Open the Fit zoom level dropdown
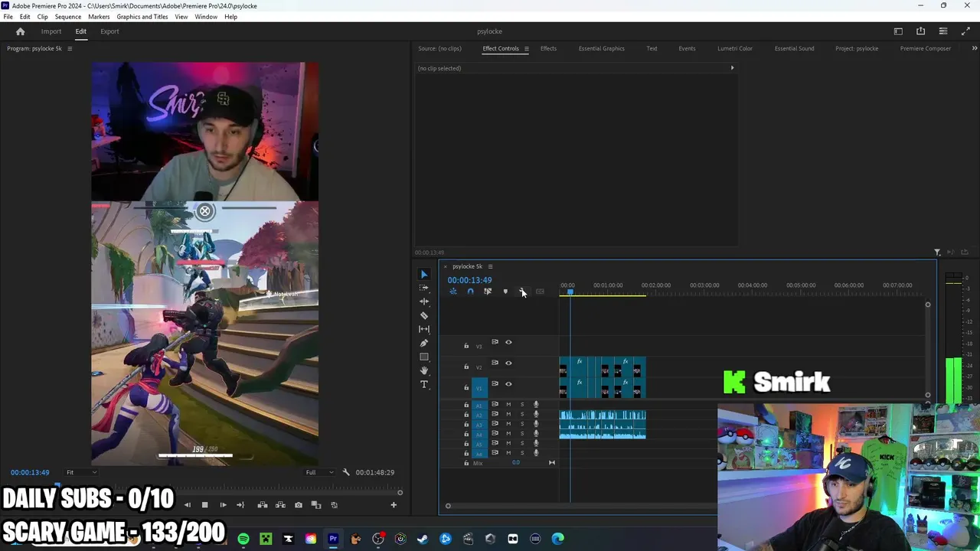980x551 pixels. [80, 472]
